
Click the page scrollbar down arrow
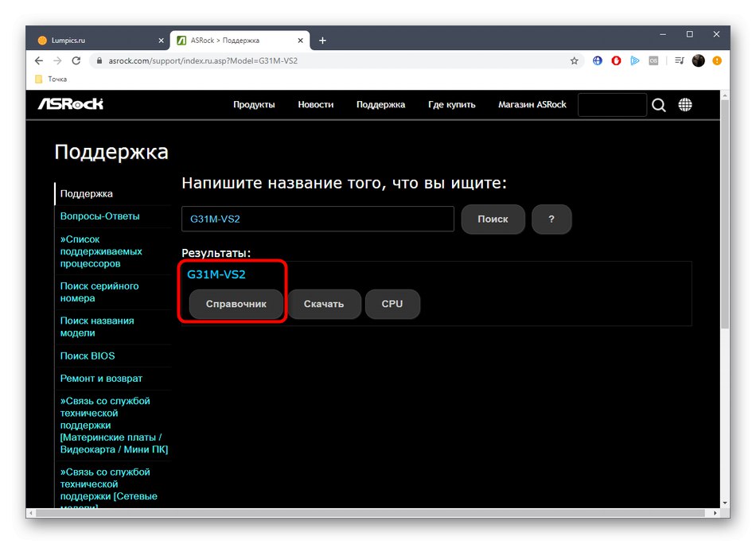725,503
